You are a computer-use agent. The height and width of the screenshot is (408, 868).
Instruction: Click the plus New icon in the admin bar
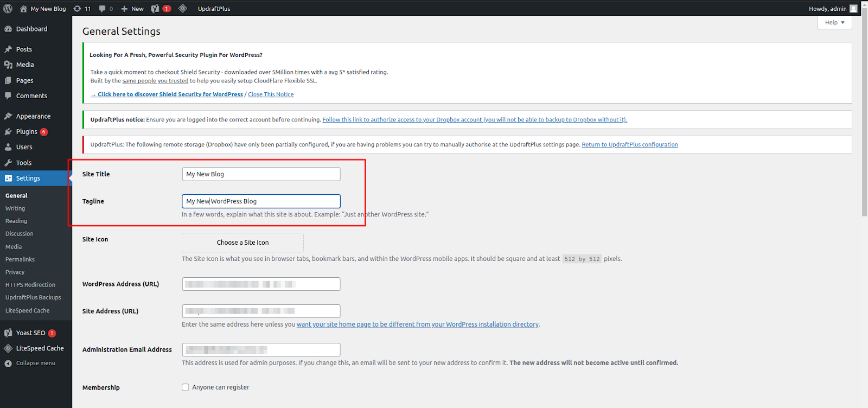(x=124, y=9)
